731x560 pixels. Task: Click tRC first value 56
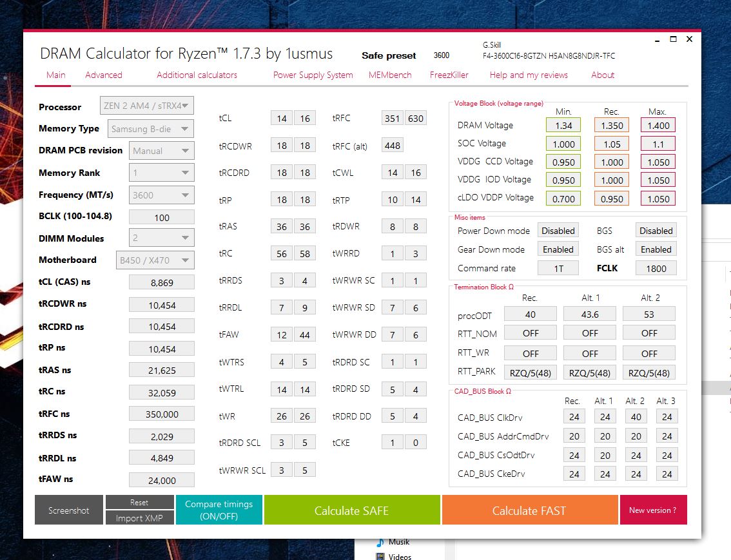(282, 253)
